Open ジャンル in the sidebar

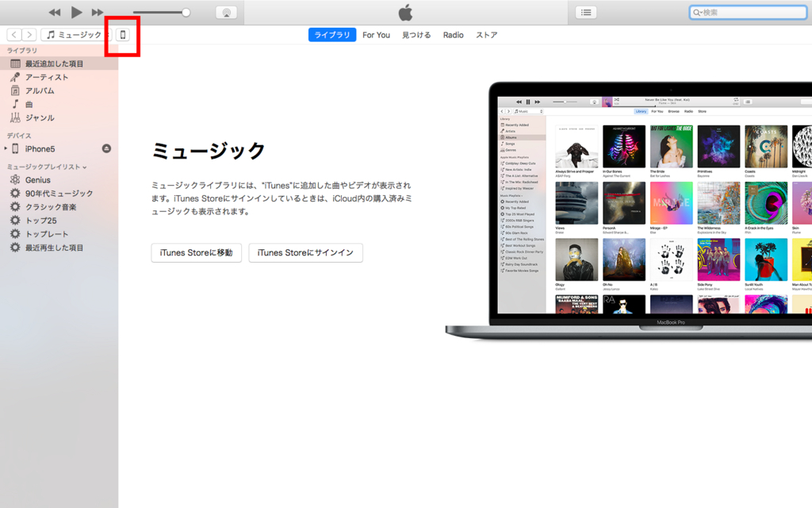59,117
